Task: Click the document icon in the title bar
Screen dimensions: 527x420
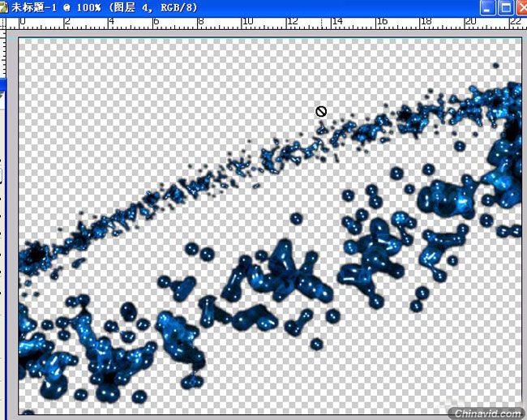Action: (3, 7)
